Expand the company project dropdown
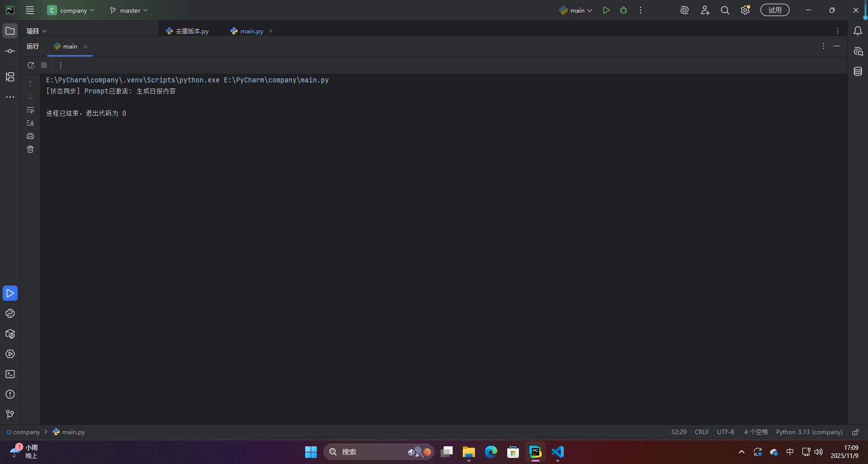Viewport: 868px width, 464px height. (71, 10)
